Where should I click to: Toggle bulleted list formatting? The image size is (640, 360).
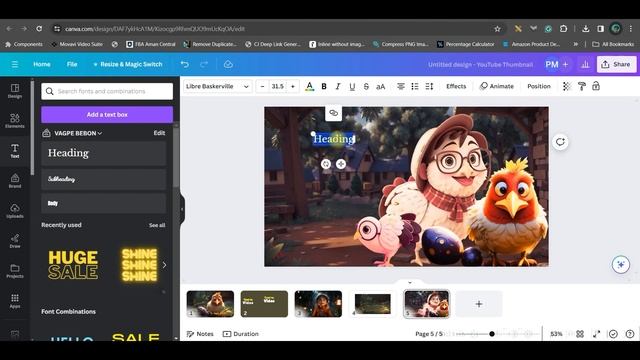[x=415, y=87]
